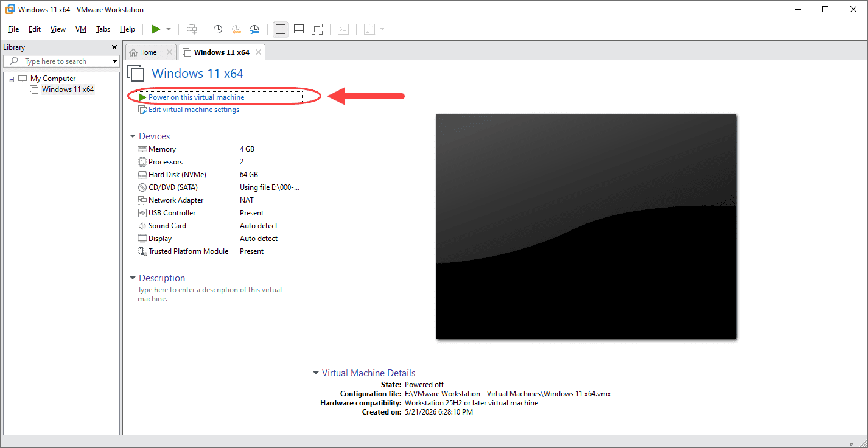Image resolution: width=868 pixels, height=448 pixels.
Task: Close the Home tab
Action: point(170,52)
